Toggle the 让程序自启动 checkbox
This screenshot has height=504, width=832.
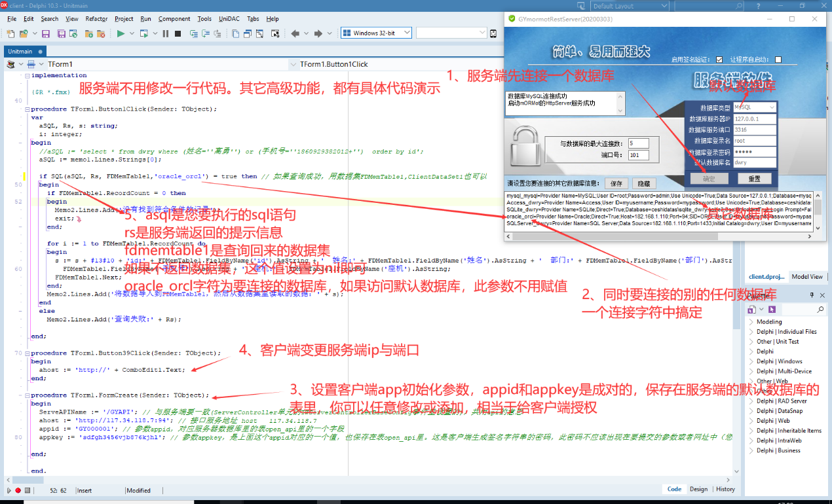click(778, 60)
